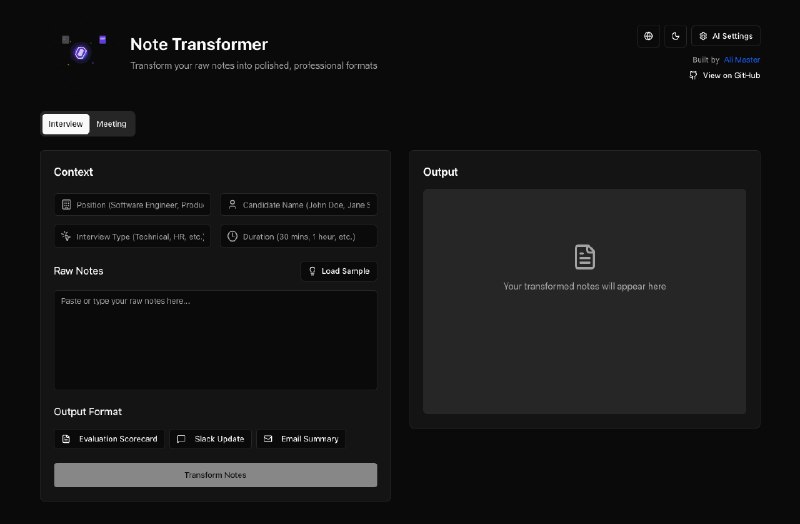Image resolution: width=800 pixels, height=524 pixels.
Task: Select Evaluation Scorecard output format
Action: pyautogui.click(x=108, y=439)
